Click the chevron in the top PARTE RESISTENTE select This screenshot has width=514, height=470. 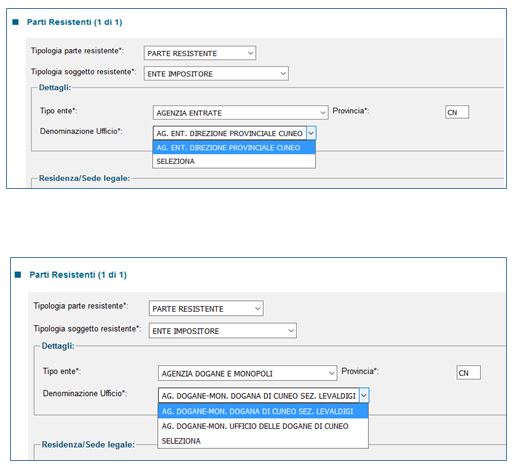250,53
